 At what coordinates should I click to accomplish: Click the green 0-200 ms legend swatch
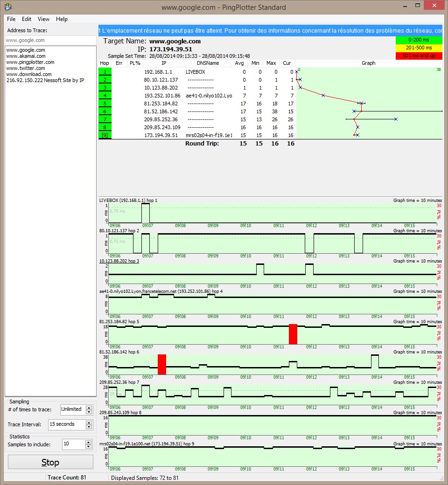pyautogui.click(x=419, y=40)
